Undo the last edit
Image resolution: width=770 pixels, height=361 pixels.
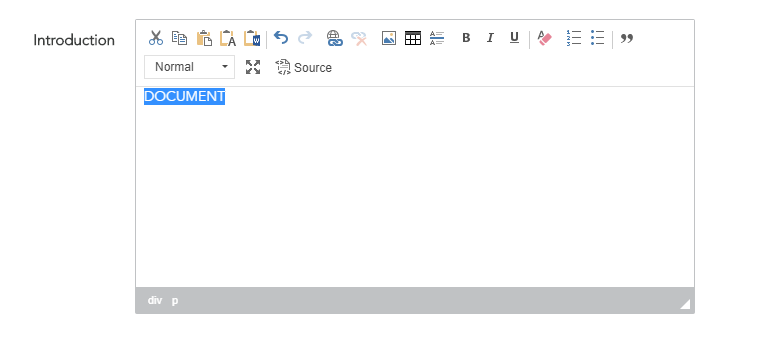(280, 38)
